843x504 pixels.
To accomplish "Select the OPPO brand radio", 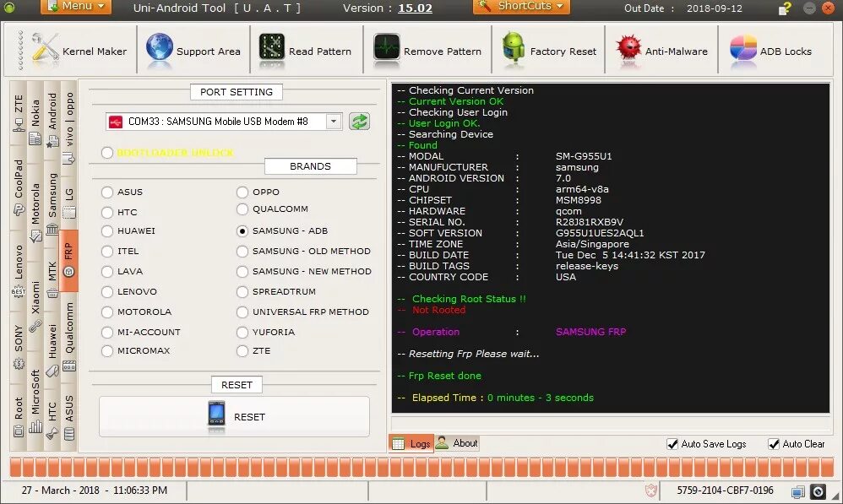I will pos(242,192).
